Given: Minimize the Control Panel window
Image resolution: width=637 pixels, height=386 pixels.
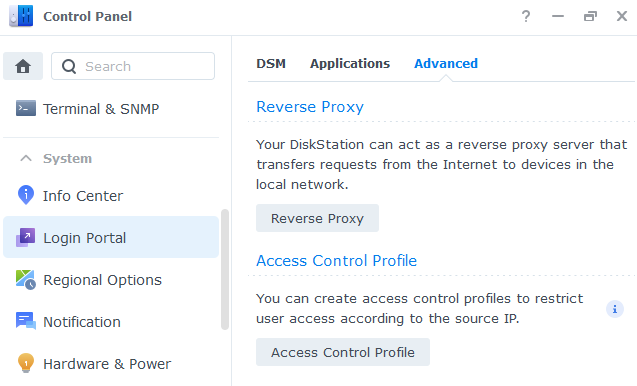Looking at the screenshot, I should (x=558, y=16).
